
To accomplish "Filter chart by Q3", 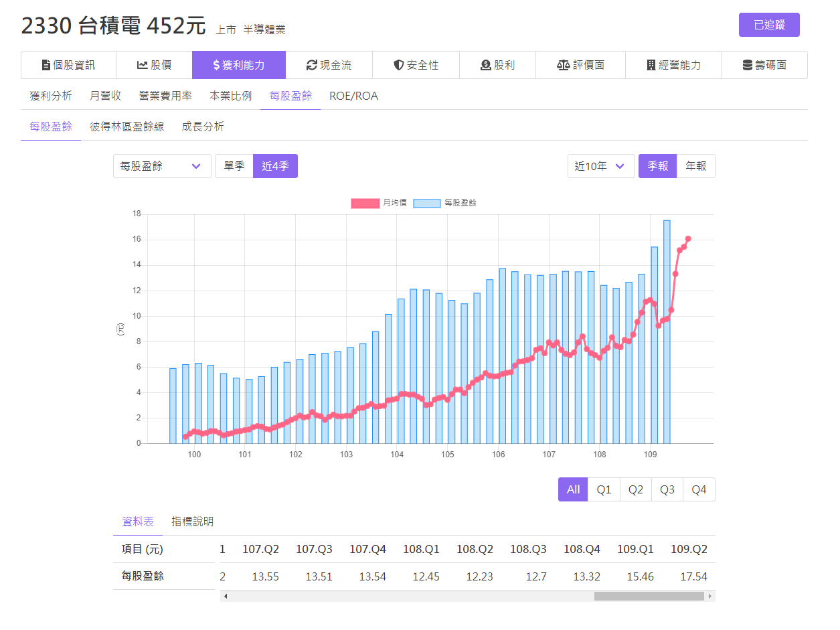I will coord(667,489).
